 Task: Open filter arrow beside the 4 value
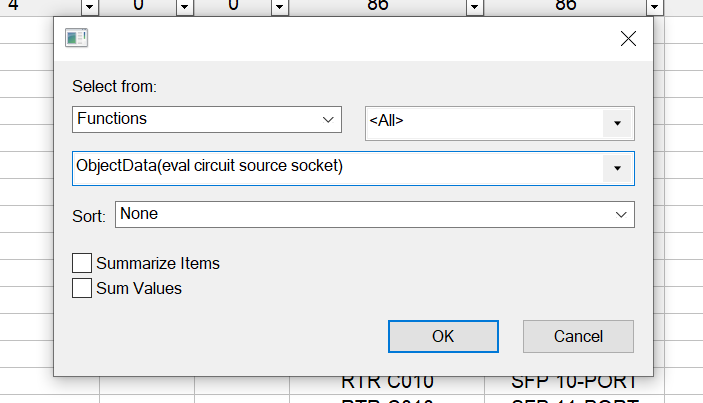click(90, 7)
